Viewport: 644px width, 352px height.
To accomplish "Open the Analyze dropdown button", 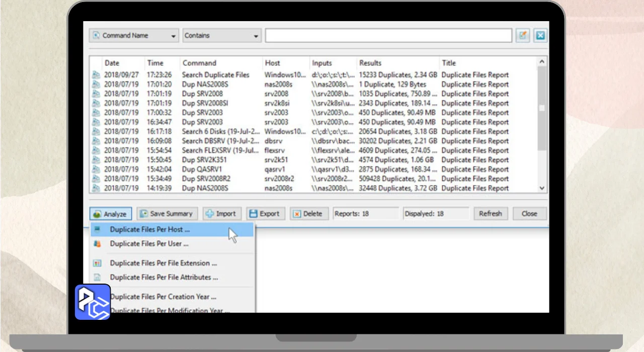I will tap(111, 214).
